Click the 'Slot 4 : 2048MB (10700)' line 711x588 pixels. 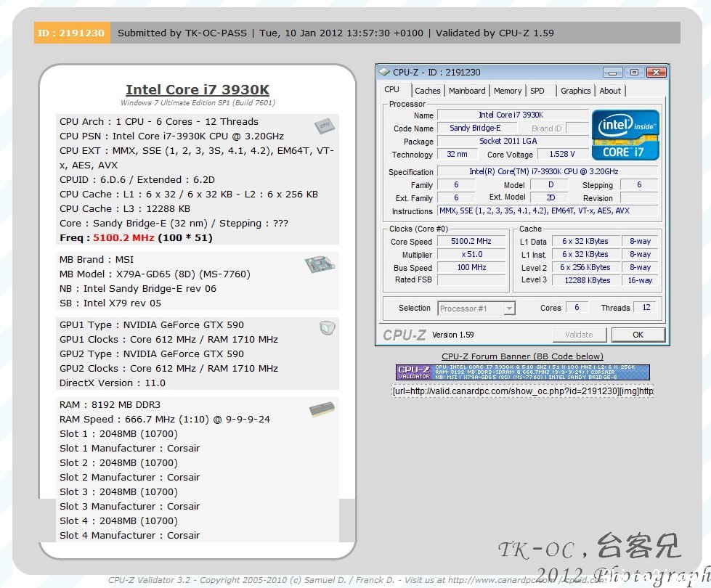click(x=118, y=521)
